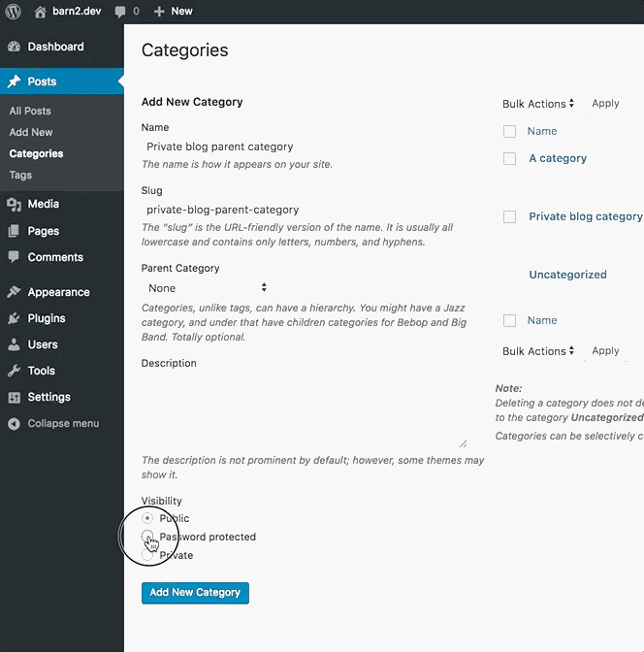This screenshot has width=644, height=652.
Task: Expand the bottom Bulk Actions dropdown
Action: (x=538, y=351)
